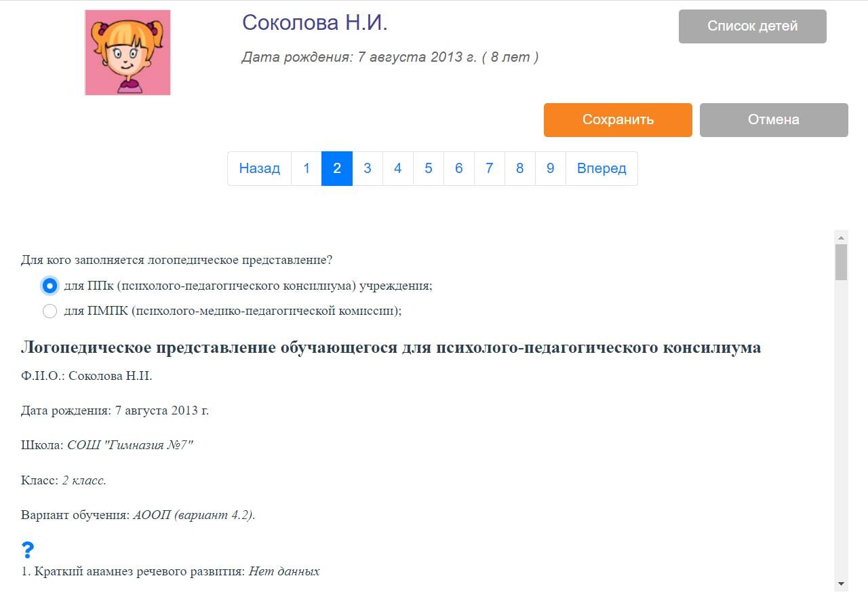Select the ППк consilium radio option
Screen dimensions: 868x612
(x=50, y=286)
